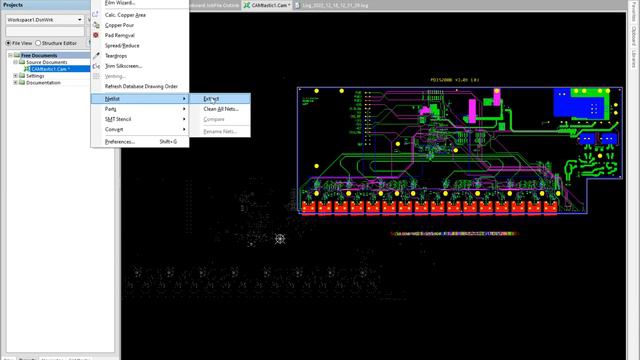Open the Parts menu entry
This screenshot has width=640, height=360.
pos(140,109)
